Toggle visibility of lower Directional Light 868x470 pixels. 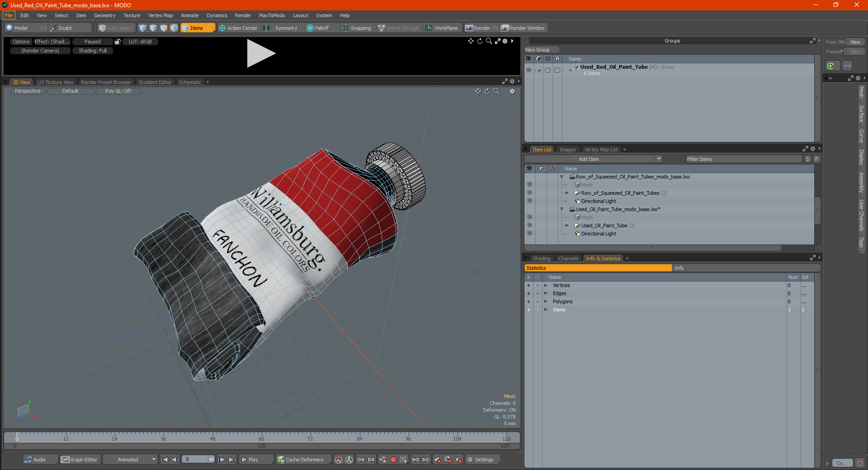pyautogui.click(x=529, y=234)
